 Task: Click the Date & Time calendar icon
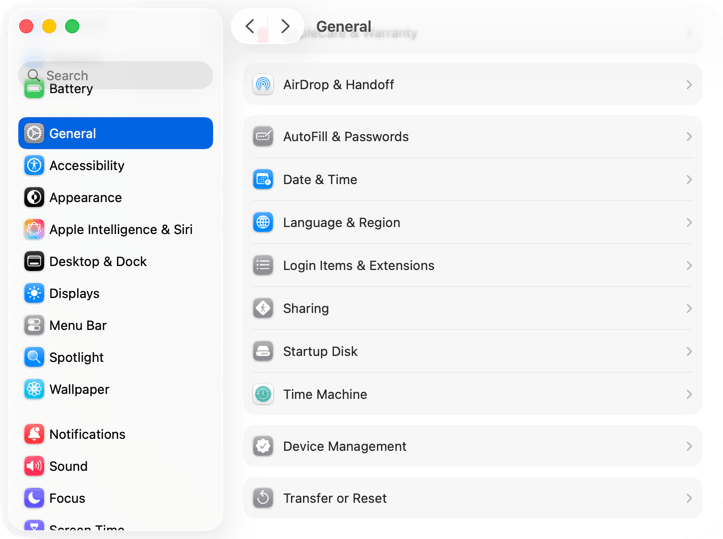263,179
